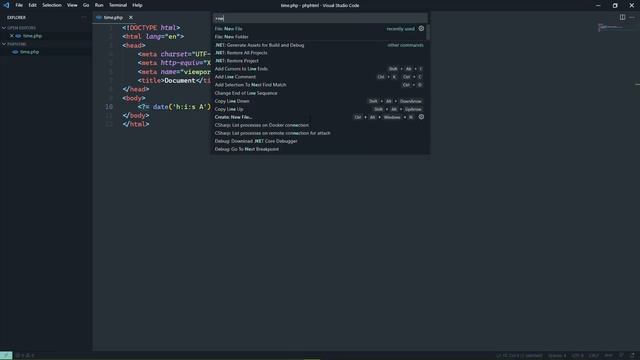Viewport: 640px width, 360px height.
Task: Close time.php in Open Editors list
Action: [12, 36]
